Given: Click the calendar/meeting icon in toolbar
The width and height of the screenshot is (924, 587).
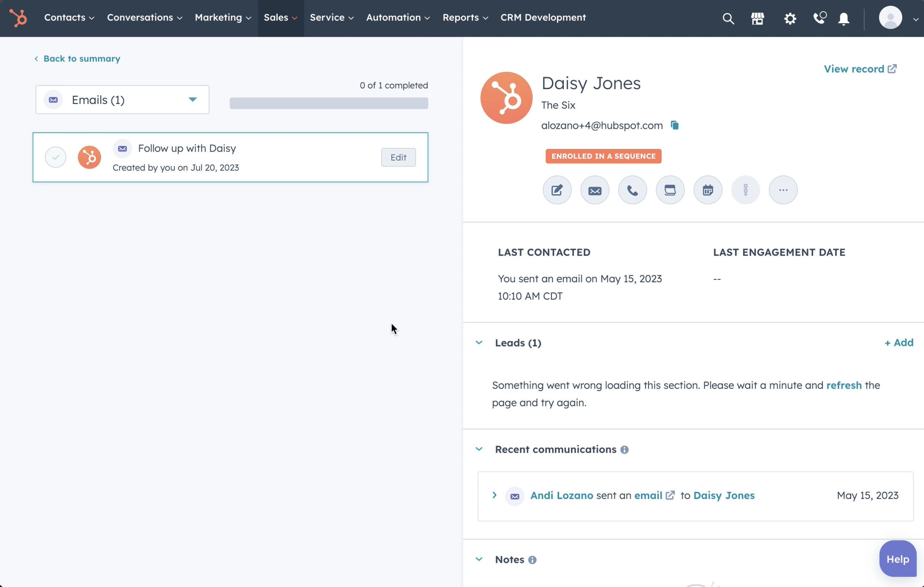Looking at the screenshot, I should [x=707, y=190].
